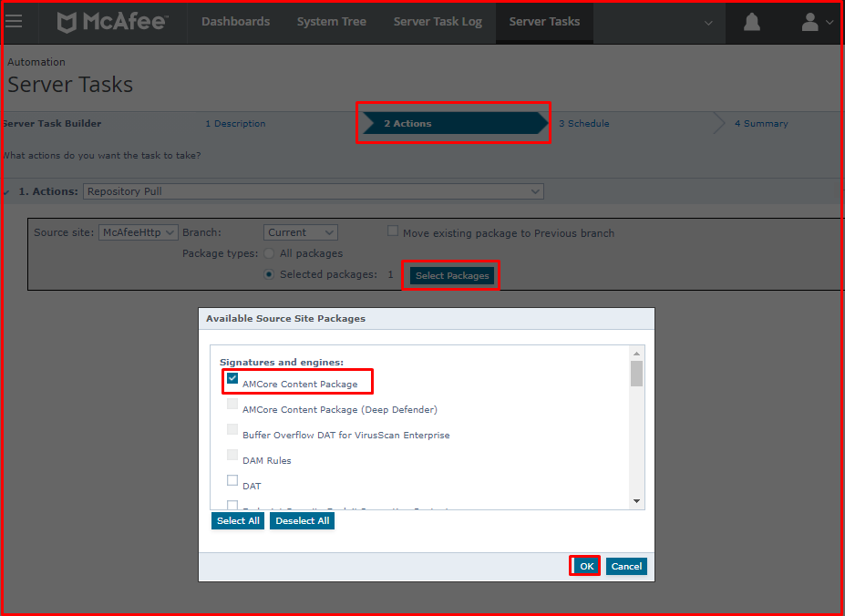This screenshot has width=845, height=616.
Task: Open the Repository Pull actions dropdown
Action: 313,191
